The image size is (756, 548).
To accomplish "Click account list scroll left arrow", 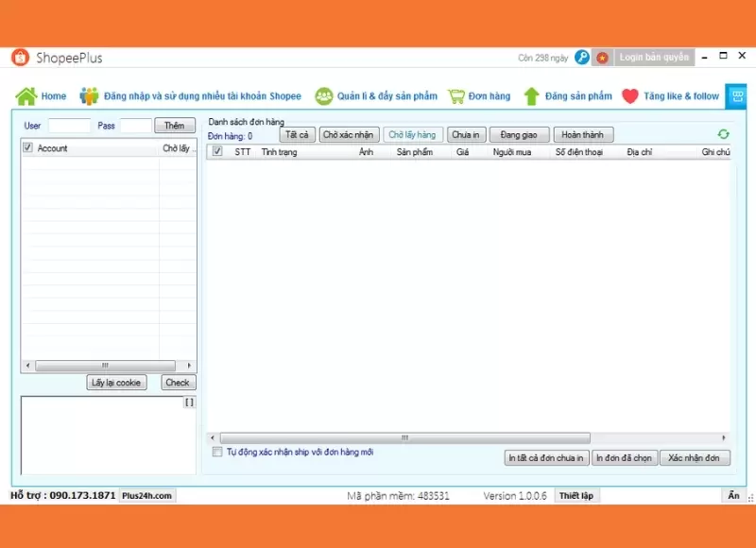I will tap(28, 366).
